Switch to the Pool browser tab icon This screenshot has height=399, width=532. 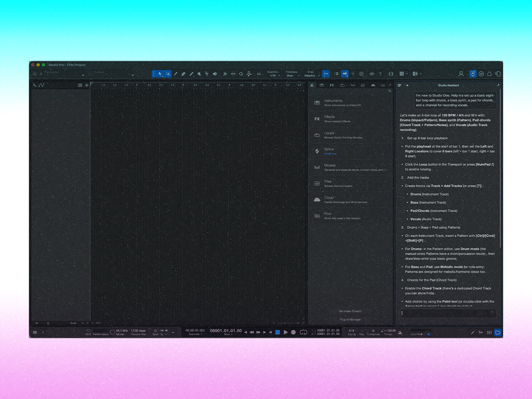(383, 85)
